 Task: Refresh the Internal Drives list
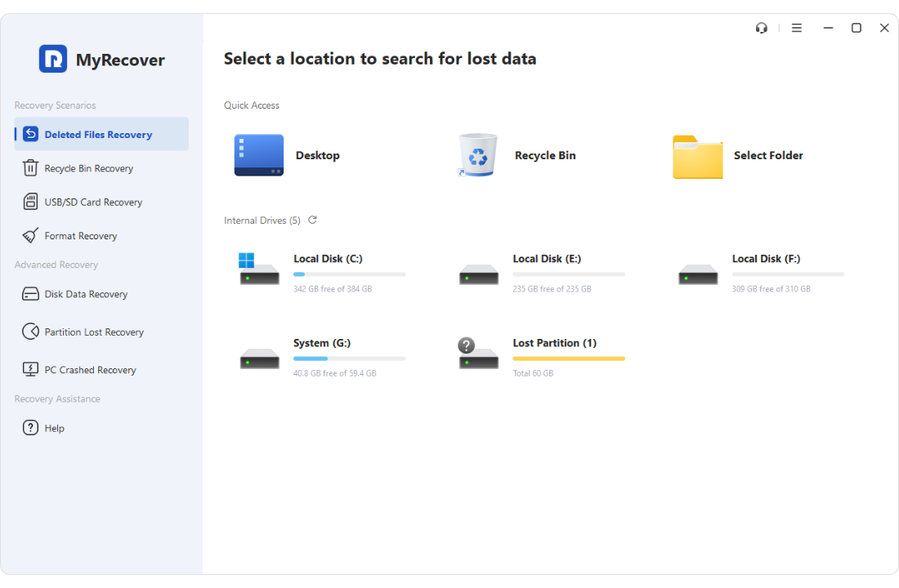pos(312,220)
